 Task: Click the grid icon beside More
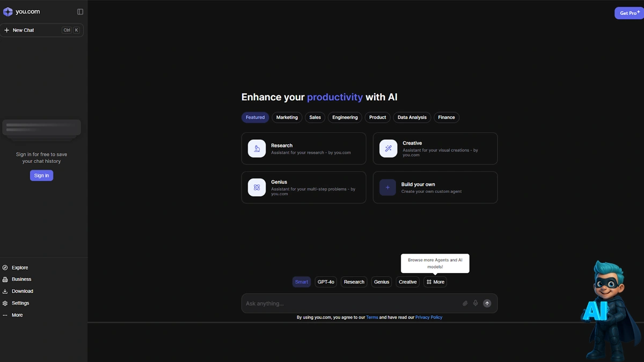pos(429,282)
